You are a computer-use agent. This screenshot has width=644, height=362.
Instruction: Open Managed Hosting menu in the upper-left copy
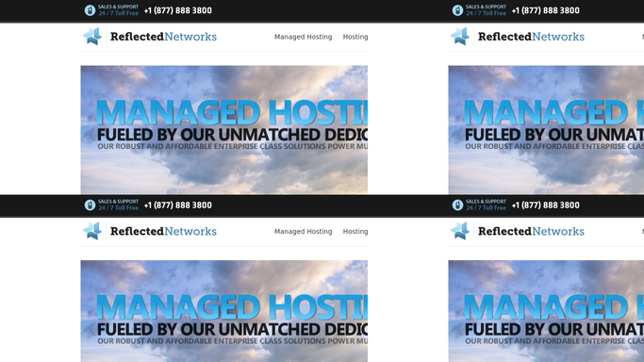[303, 37]
